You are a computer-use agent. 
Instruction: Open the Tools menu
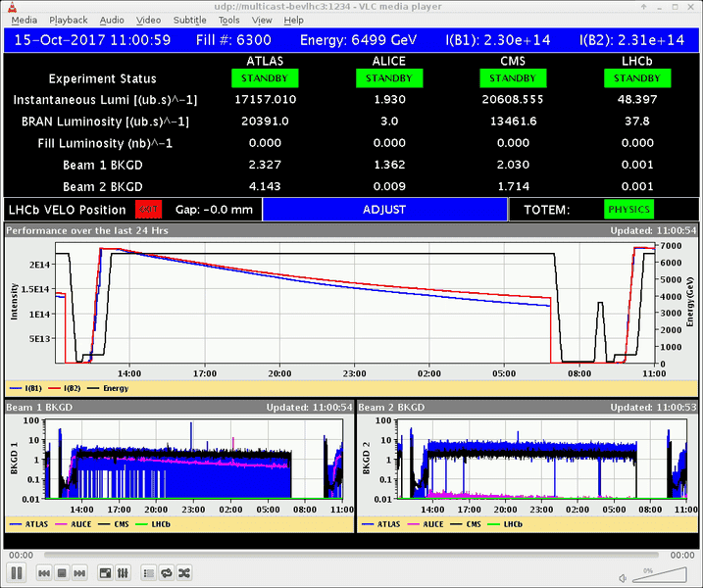point(228,21)
